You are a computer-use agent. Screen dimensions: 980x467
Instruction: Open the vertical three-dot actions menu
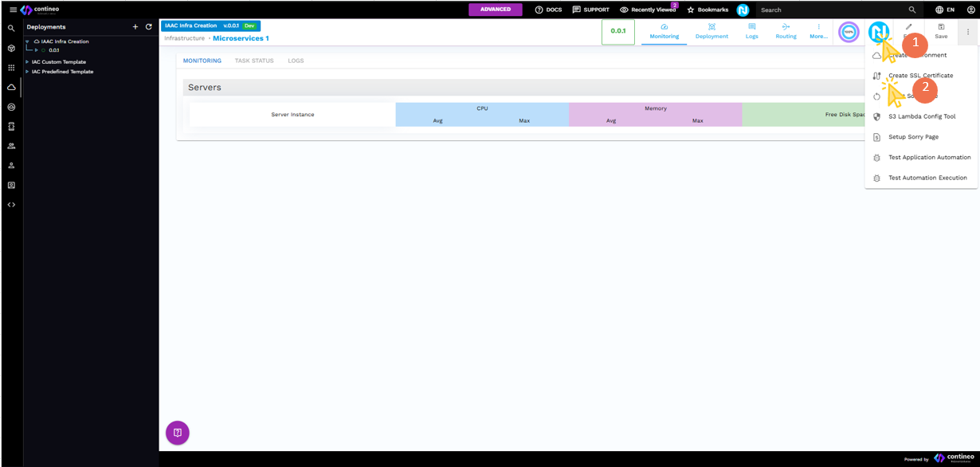click(968, 32)
